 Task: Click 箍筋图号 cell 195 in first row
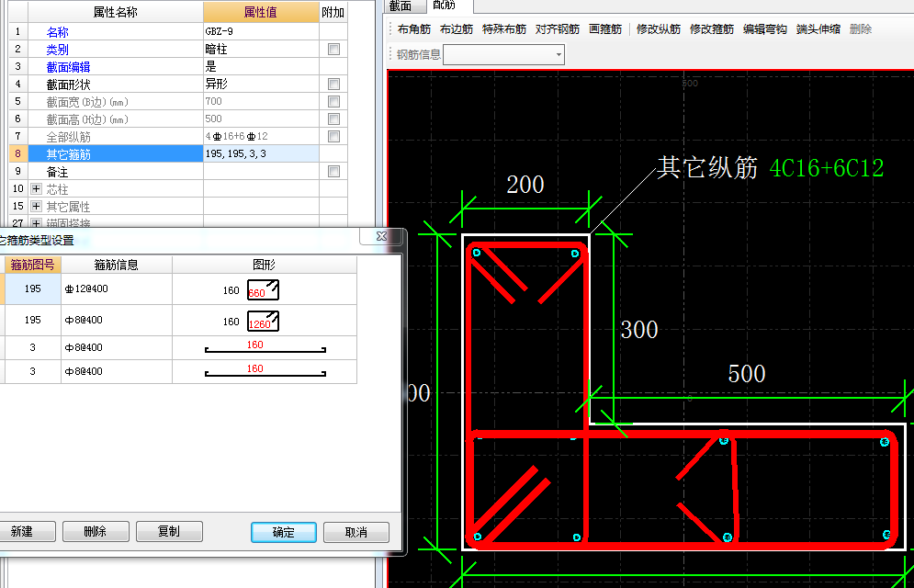[x=33, y=289]
